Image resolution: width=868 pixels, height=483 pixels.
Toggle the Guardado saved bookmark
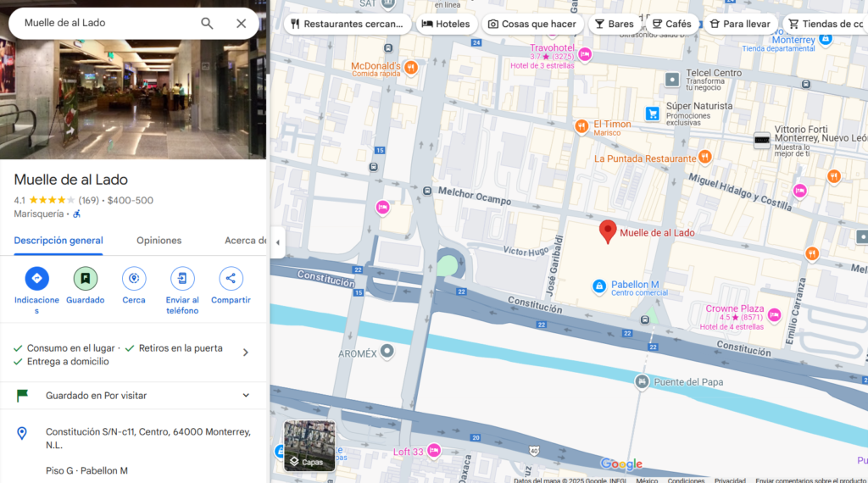tap(86, 278)
